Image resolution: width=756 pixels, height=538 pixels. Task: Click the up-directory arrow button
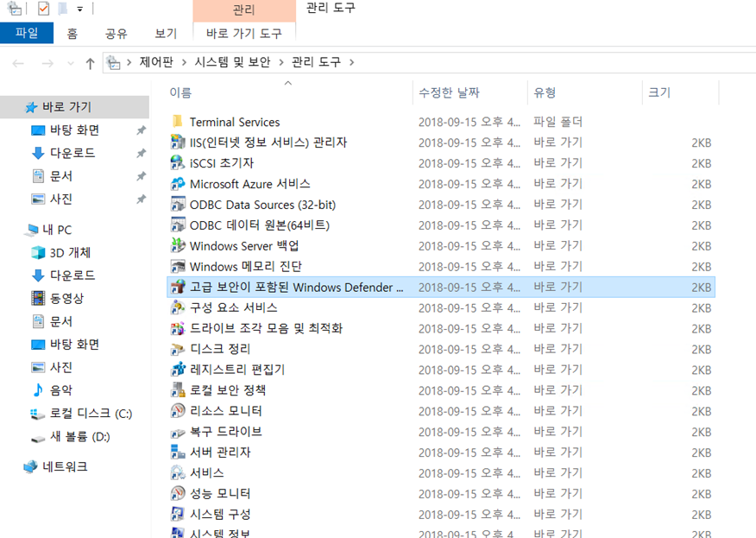pos(90,63)
